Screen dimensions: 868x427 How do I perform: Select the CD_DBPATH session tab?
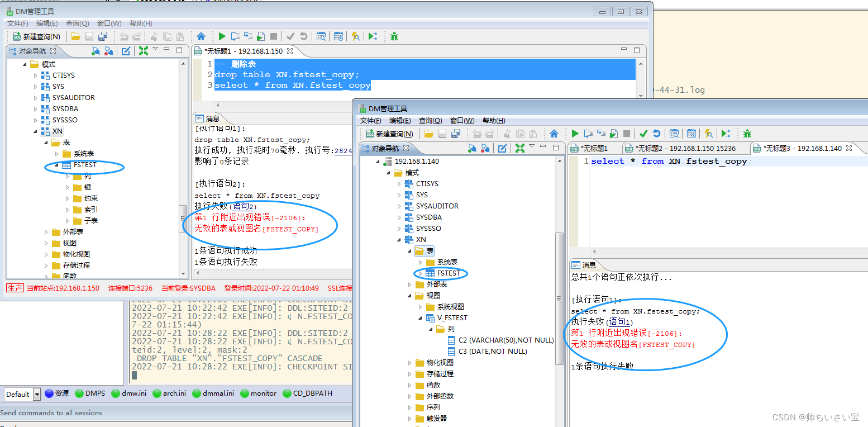[x=308, y=393]
